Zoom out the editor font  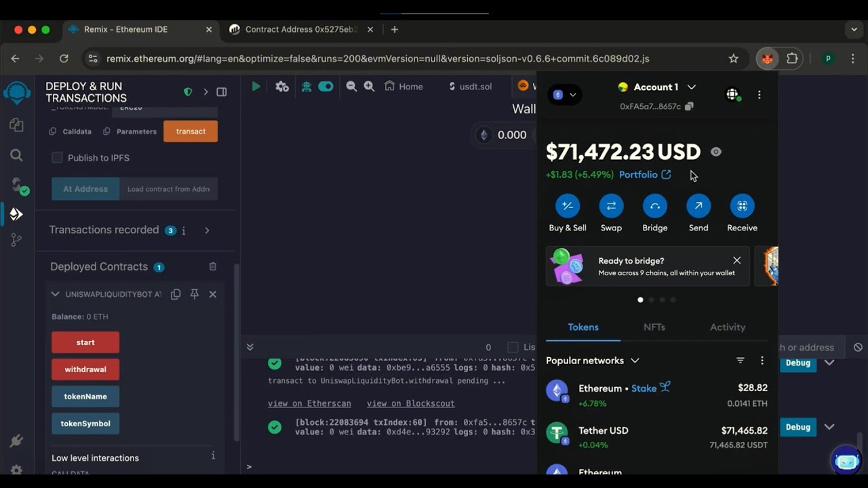pos(351,86)
